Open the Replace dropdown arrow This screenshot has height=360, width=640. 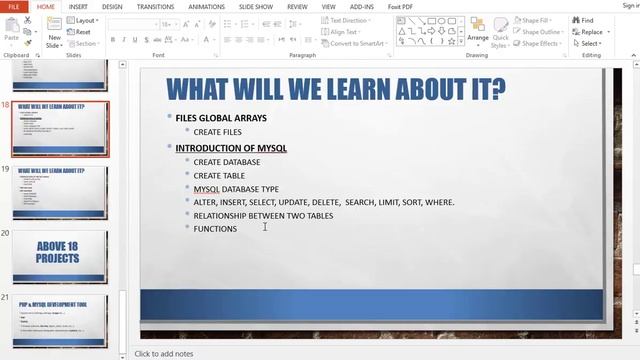609,32
